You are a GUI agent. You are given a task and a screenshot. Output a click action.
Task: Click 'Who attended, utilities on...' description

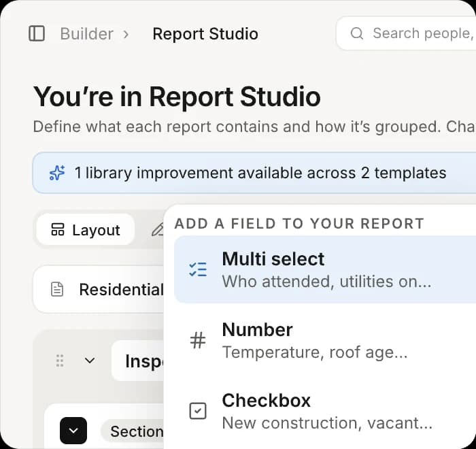326,282
